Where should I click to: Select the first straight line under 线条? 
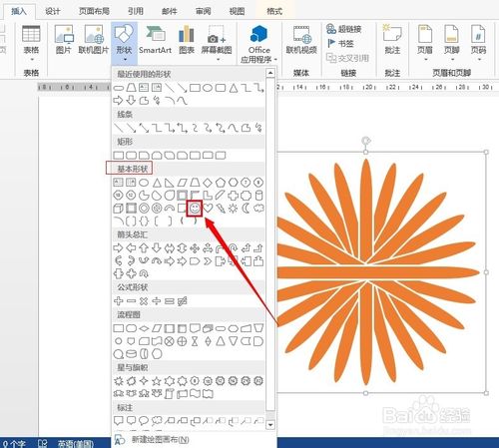[118, 128]
